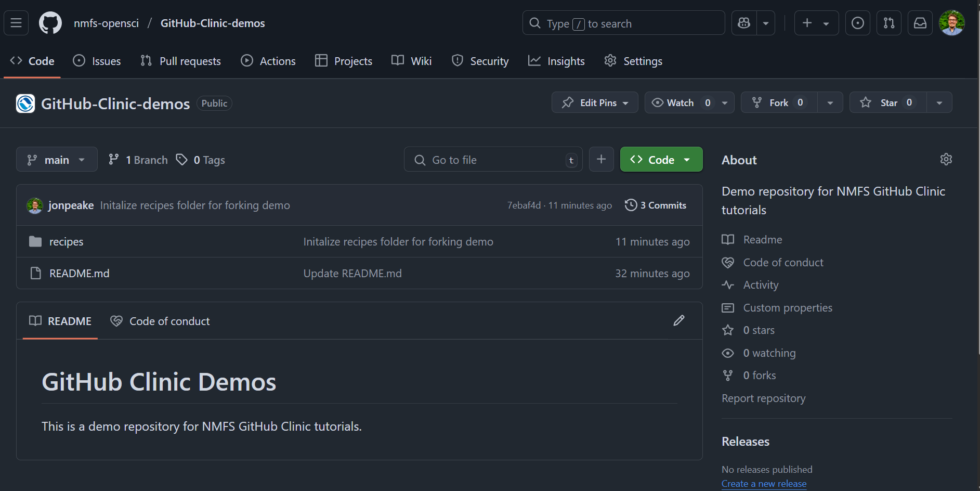Switch to the Actions tab

click(x=268, y=61)
